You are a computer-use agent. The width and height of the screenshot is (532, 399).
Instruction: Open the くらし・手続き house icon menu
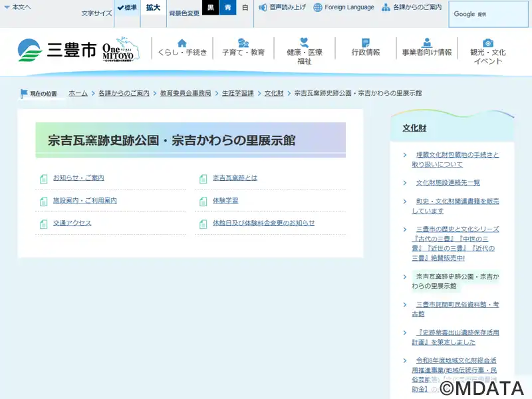click(182, 43)
